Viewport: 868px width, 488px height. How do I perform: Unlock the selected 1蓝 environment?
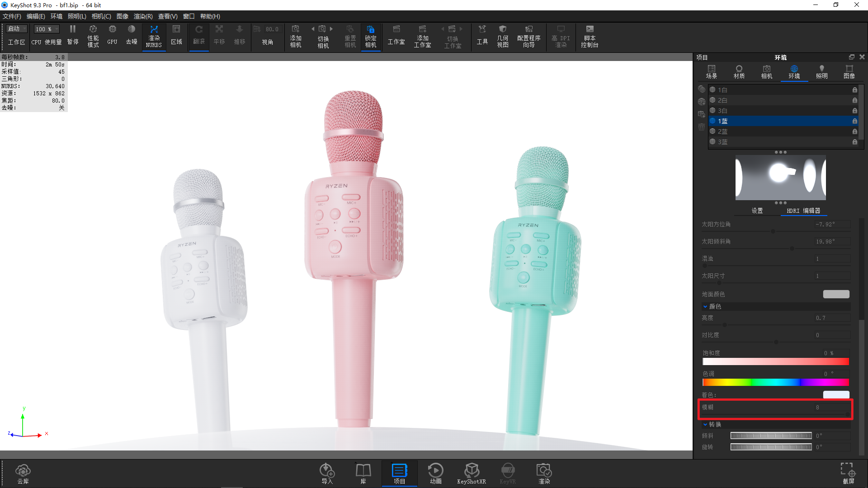pyautogui.click(x=854, y=121)
